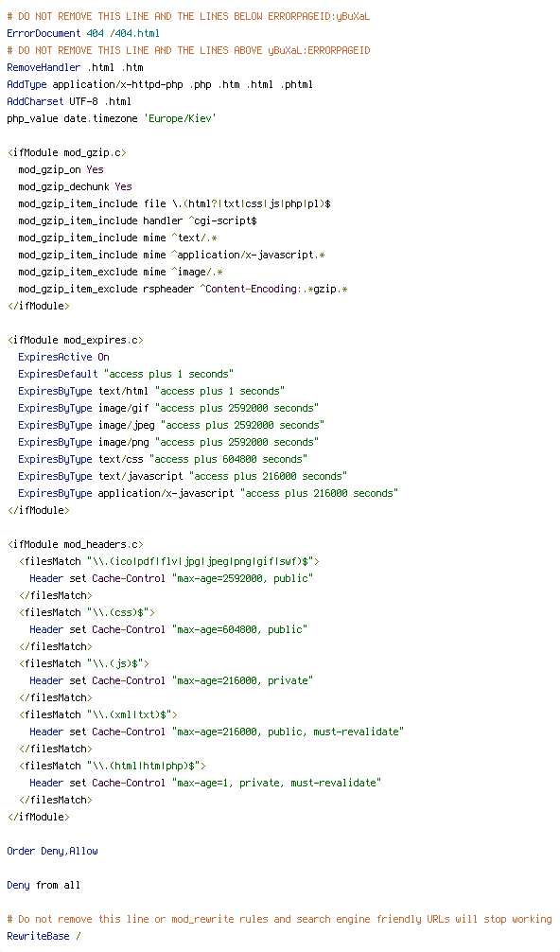Click the RewriteBase directive
Screen dimensions: 560x952
(44, 936)
